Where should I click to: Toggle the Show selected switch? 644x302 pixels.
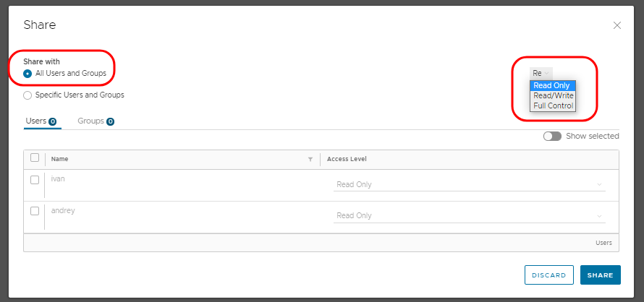pos(552,136)
